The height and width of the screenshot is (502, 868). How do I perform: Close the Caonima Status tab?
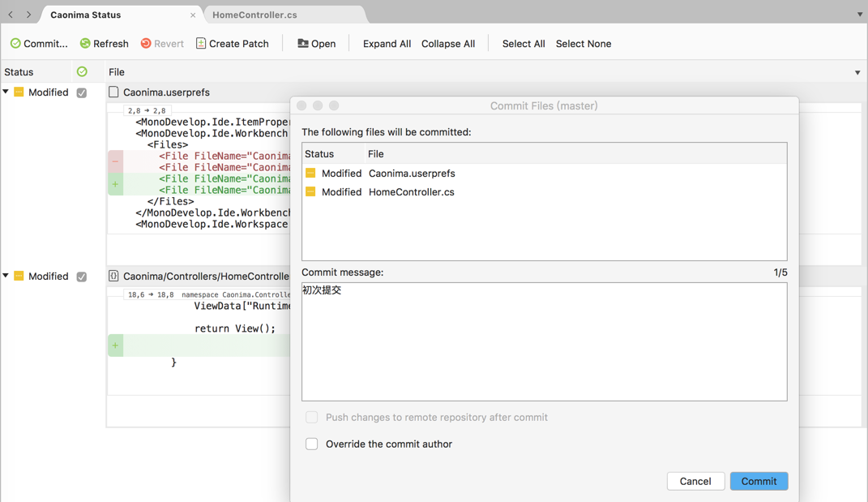[193, 15]
